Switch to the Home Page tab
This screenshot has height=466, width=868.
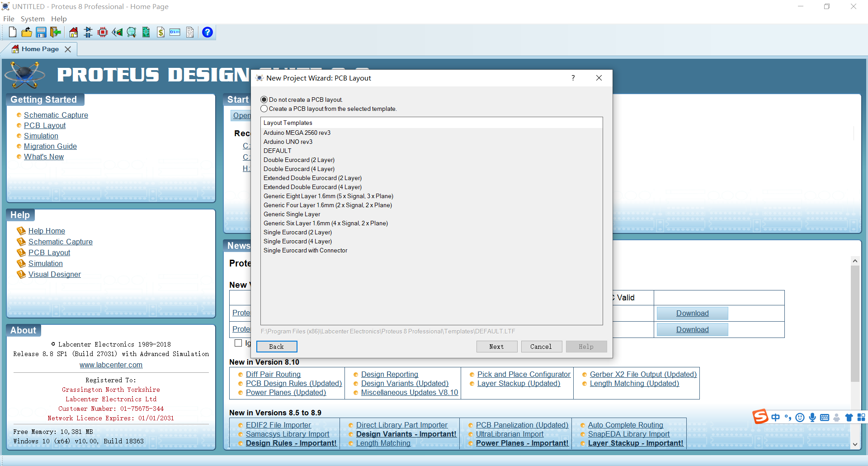pyautogui.click(x=40, y=49)
